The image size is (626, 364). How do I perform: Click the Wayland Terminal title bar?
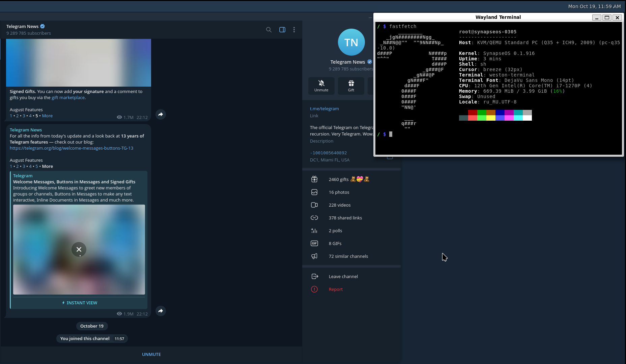(x=498, y=17)
